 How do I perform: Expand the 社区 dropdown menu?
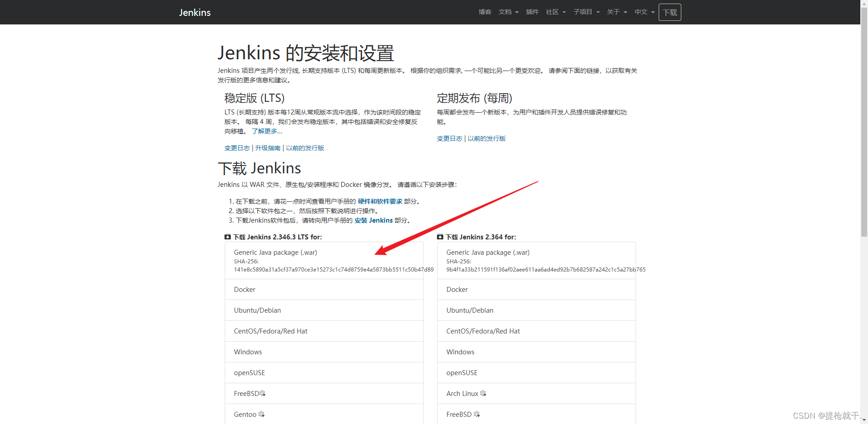pyautogui.click(x=556, y=12)
